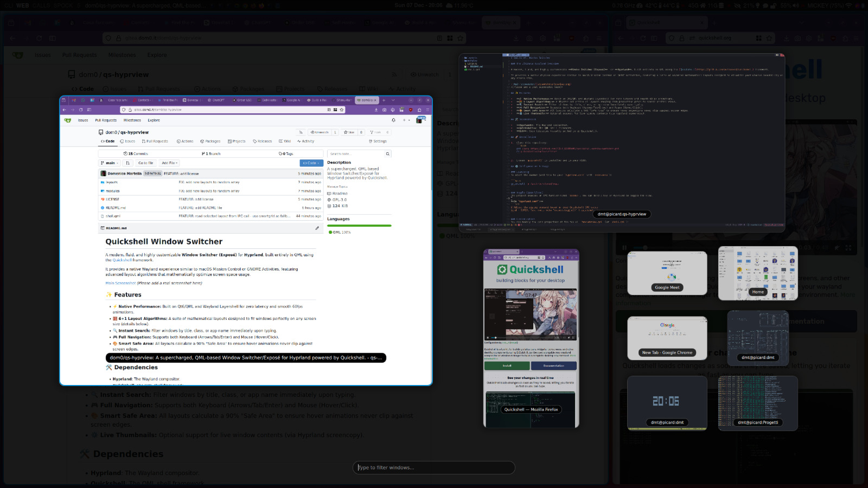This screenshot has width=868, height=488.
Task: Click the RSS feed icon beside Unwatch
Action: [301, 132]
